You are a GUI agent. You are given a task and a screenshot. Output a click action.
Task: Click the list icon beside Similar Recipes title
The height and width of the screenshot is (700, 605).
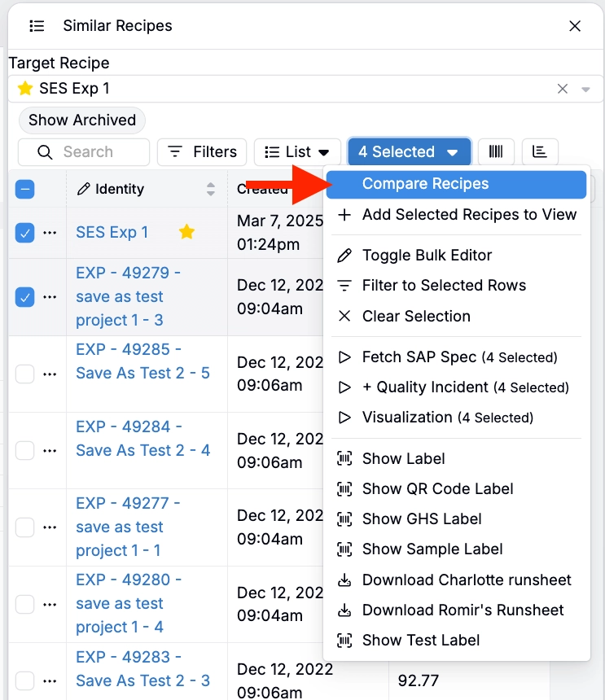pyautogui.click(x=37, y=26)
